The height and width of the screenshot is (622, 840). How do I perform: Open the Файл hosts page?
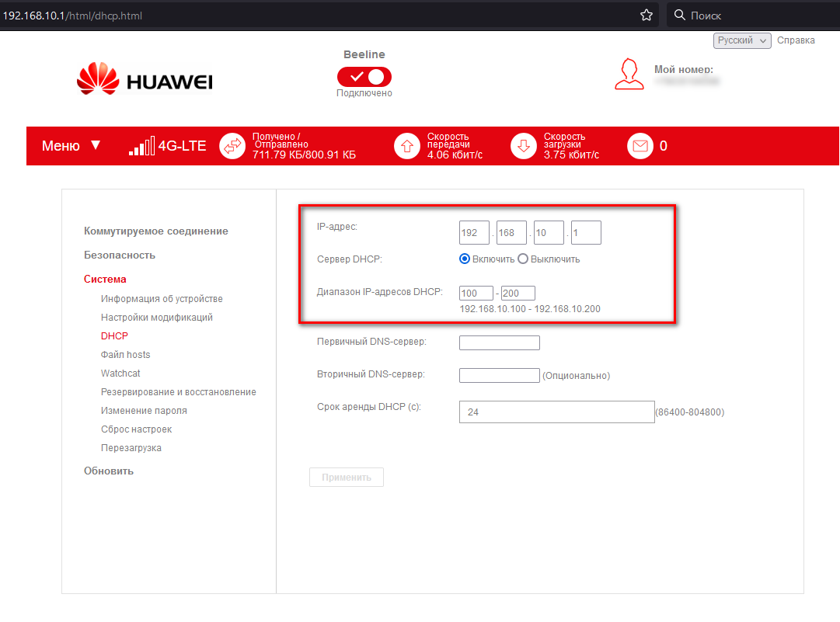(x=125, y=355)
